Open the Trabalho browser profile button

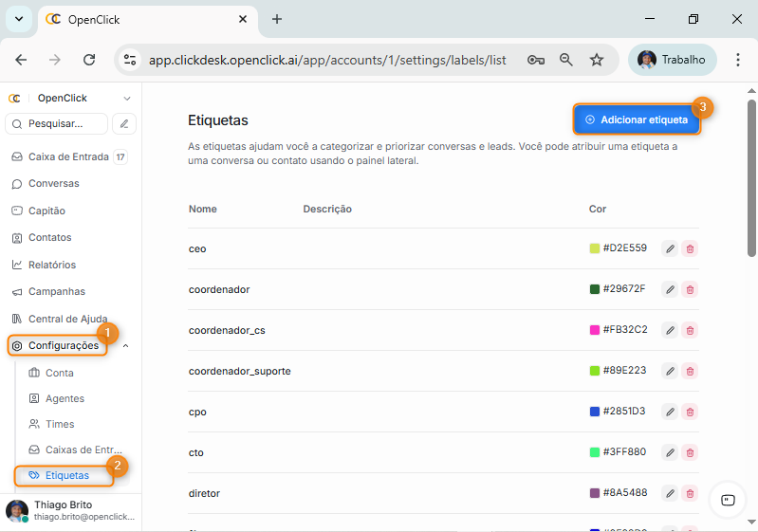click(x=673, y=60)
